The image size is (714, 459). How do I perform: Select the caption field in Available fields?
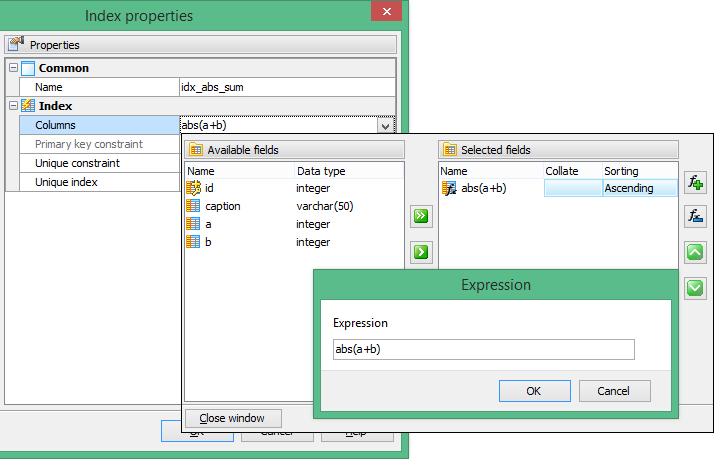click(222, 206)
